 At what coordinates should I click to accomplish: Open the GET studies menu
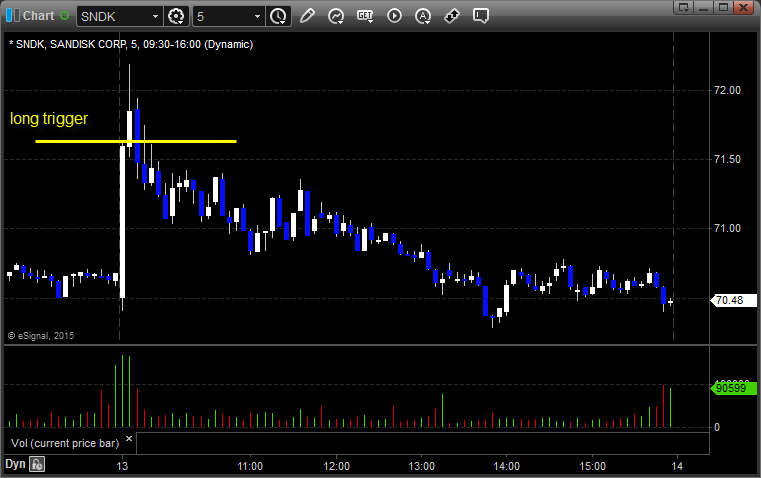tap(365, 16)
